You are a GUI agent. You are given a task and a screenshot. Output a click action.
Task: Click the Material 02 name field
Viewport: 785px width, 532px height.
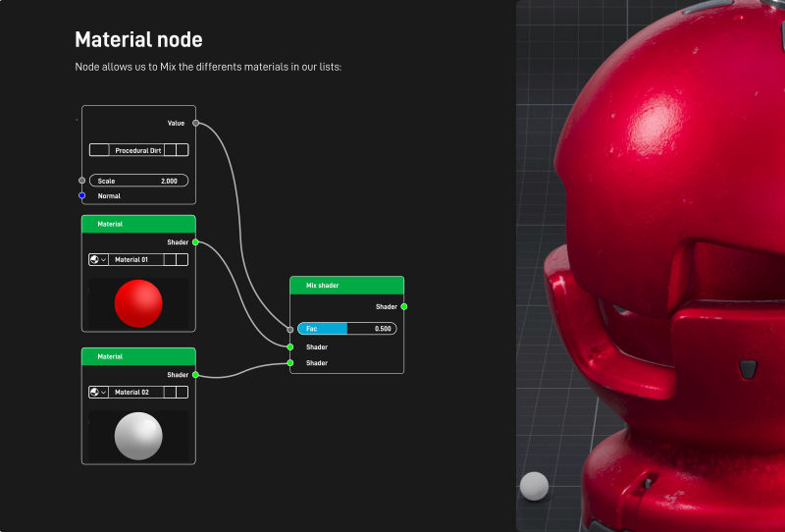point(136,393)
